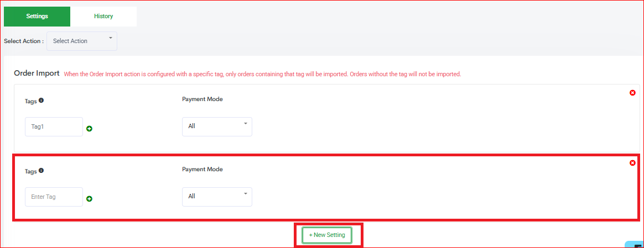Screen dimensions: 644x248
Task: Click the info icon beside the first Tags label
Action: pos(41,101)
